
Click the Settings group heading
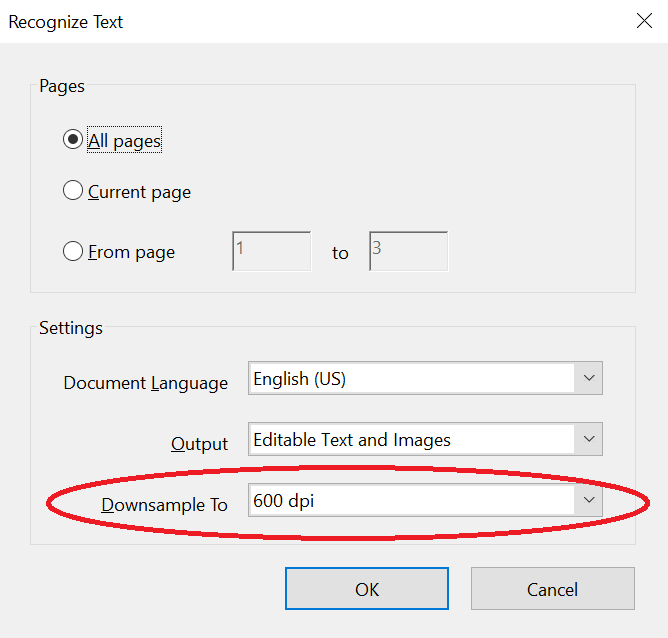[x=71, y=327]
